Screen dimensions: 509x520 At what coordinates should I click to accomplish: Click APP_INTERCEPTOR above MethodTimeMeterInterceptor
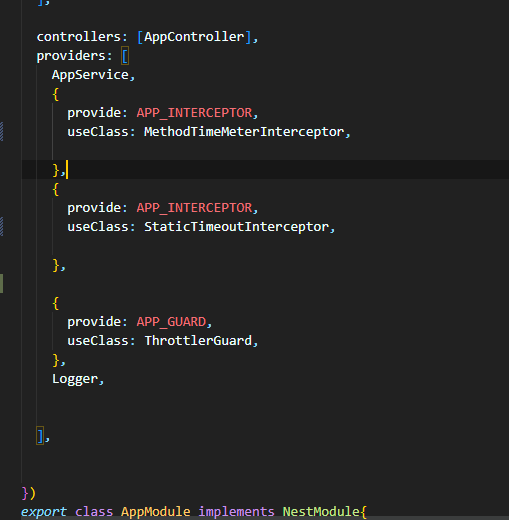pyautogui.click(x=194, y=113)
